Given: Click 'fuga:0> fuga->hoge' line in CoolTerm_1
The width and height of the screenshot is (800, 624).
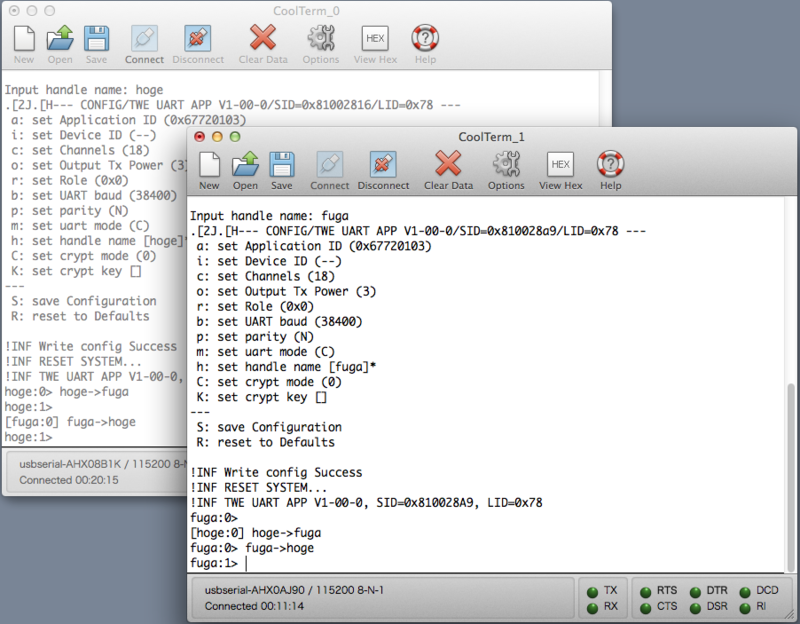Looking at the screenshot, I should [252, 548].
